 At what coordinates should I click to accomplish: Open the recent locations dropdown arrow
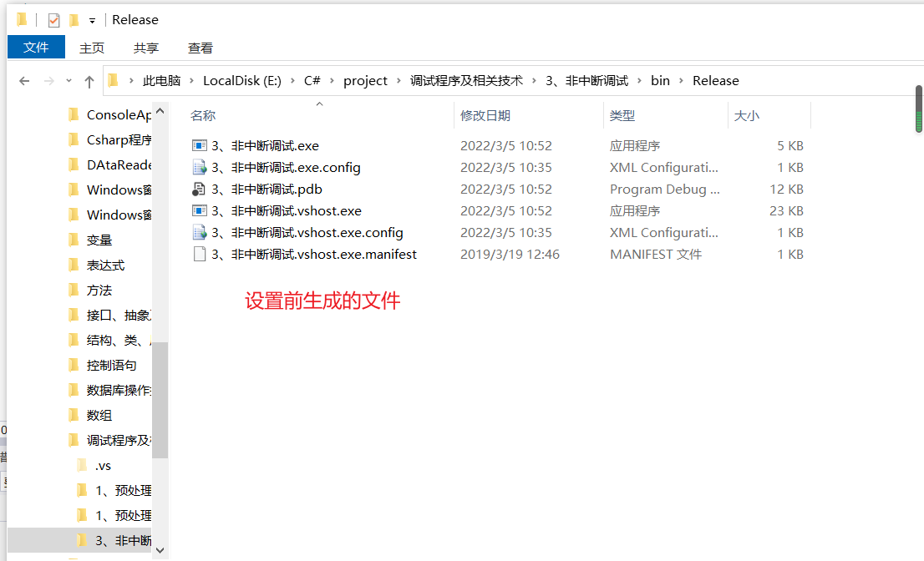pyautogui.click(x=68, y=80)
